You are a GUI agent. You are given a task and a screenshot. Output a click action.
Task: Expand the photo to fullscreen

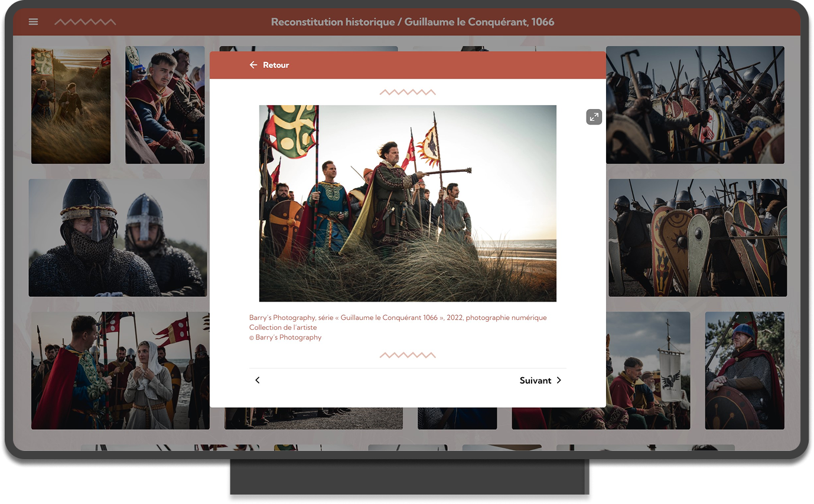pos(594,117)
